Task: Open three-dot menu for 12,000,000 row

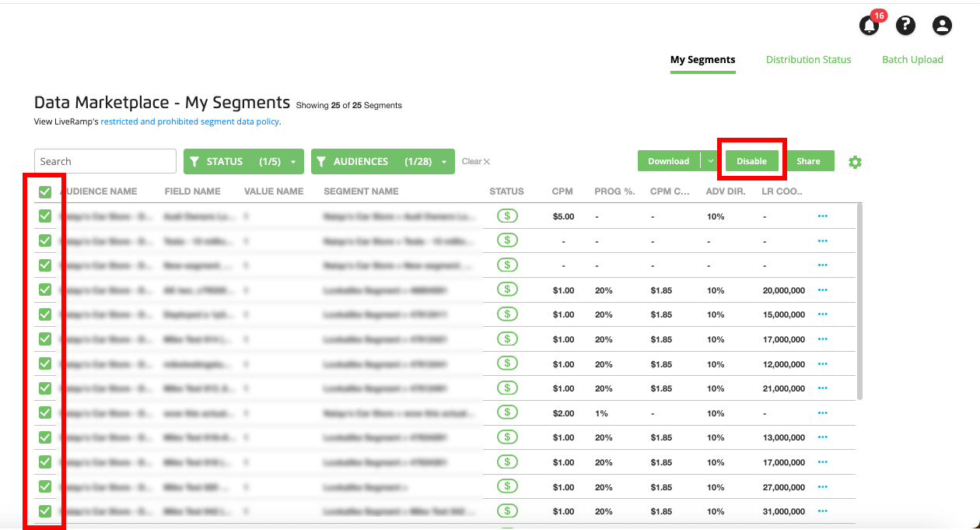Action: pyautogui.click(x=823, y=363)
